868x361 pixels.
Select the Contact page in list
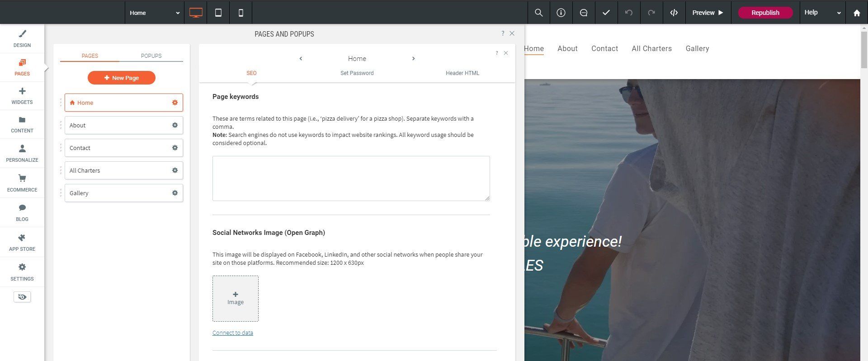pyautogui.click(x=124, y=148)
